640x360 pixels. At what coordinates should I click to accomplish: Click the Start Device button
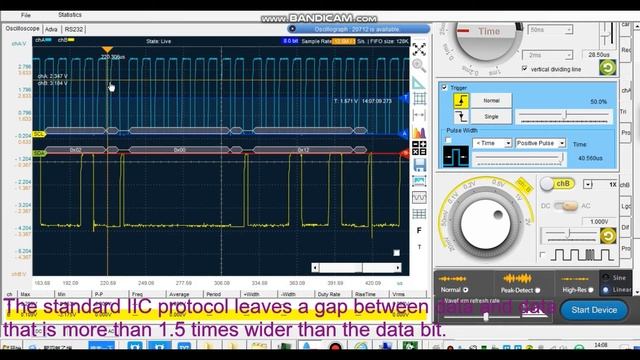click(594, 310)
